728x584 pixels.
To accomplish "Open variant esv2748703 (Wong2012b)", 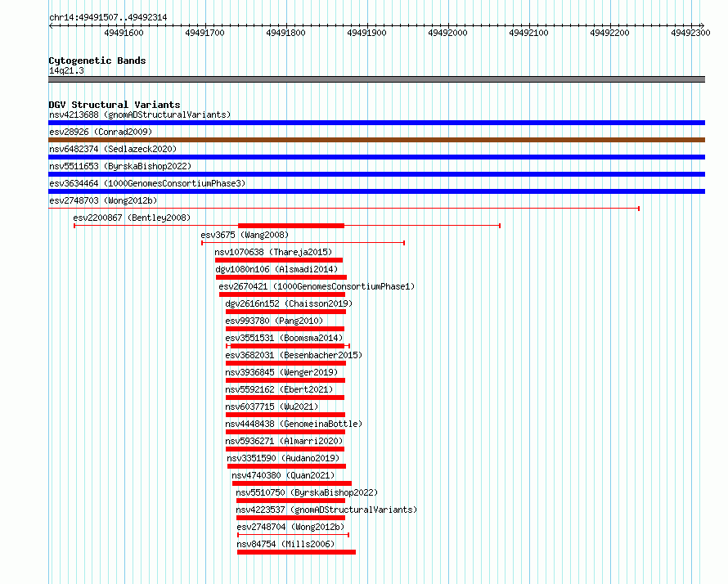I will (x=103, y=200).
